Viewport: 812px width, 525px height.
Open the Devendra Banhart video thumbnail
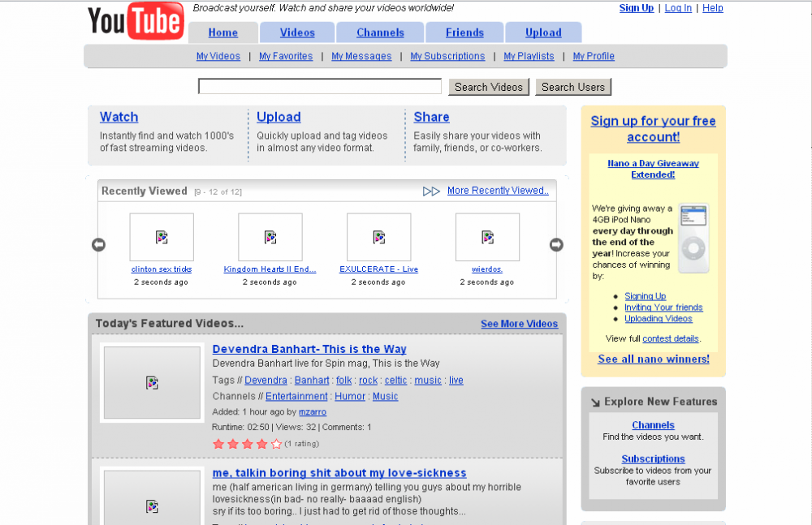[152, 383]
